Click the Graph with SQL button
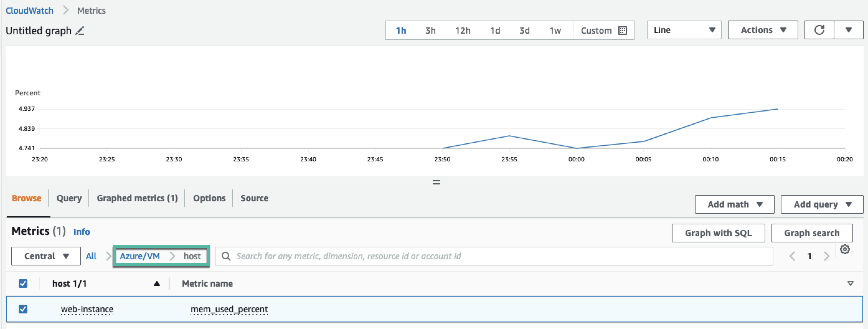This screenshot has width=868, height=329. (718, 233)
